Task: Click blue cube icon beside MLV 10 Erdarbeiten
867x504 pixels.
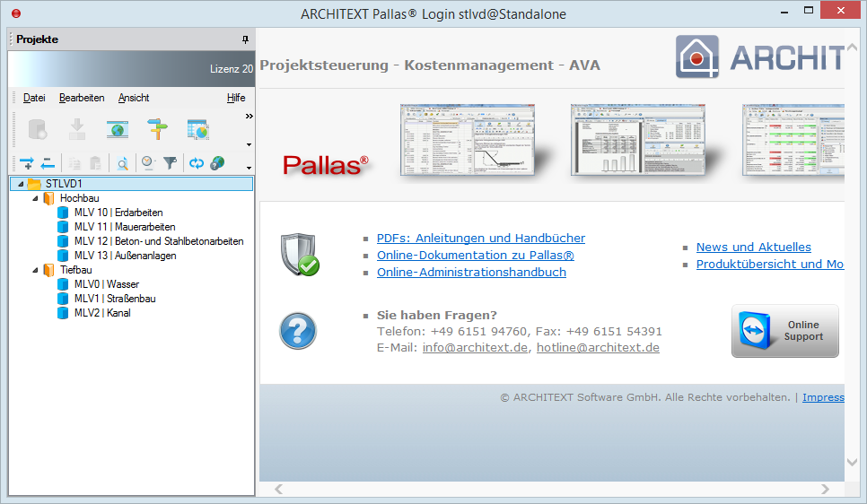Action: coord(63,213)
